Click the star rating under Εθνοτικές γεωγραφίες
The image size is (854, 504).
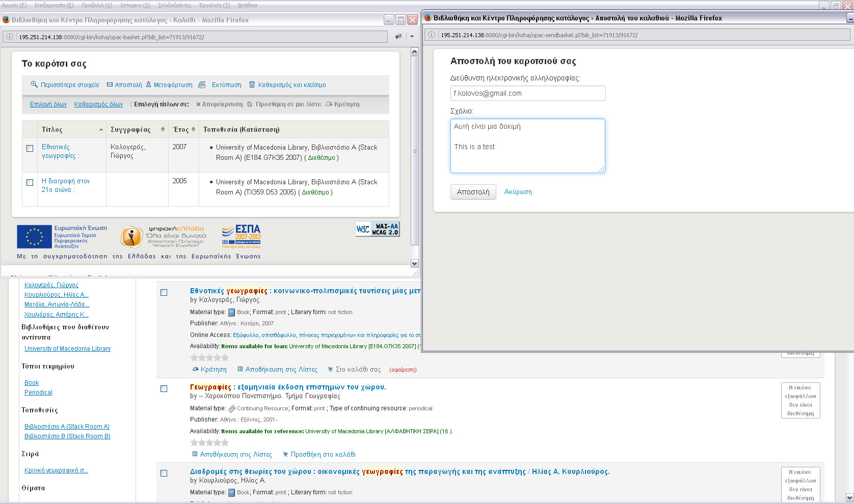(209, 358)
